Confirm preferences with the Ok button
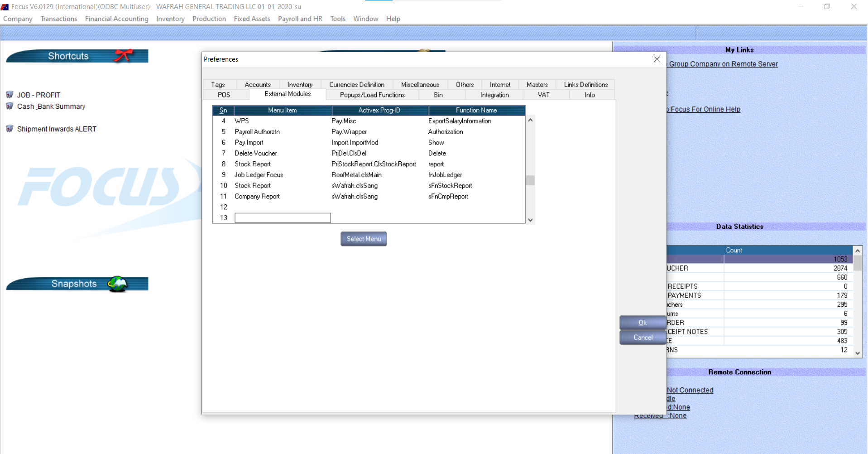 tap(642, 323)
